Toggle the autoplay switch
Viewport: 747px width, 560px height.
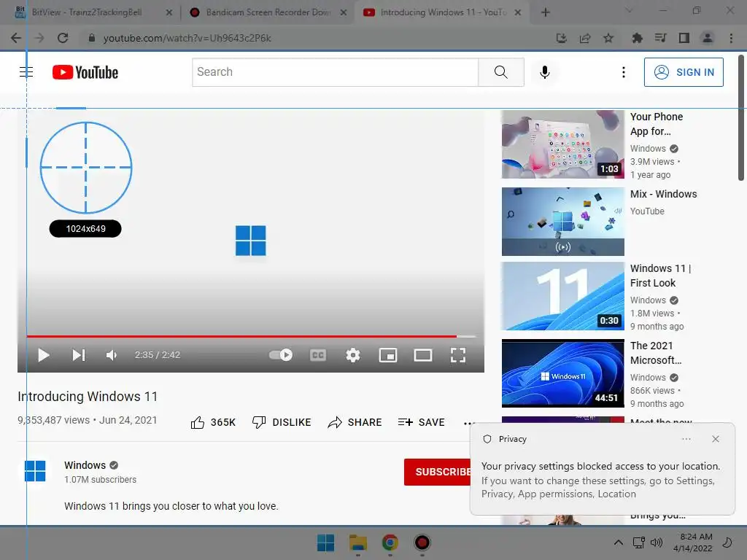click(x=281, y=355)
